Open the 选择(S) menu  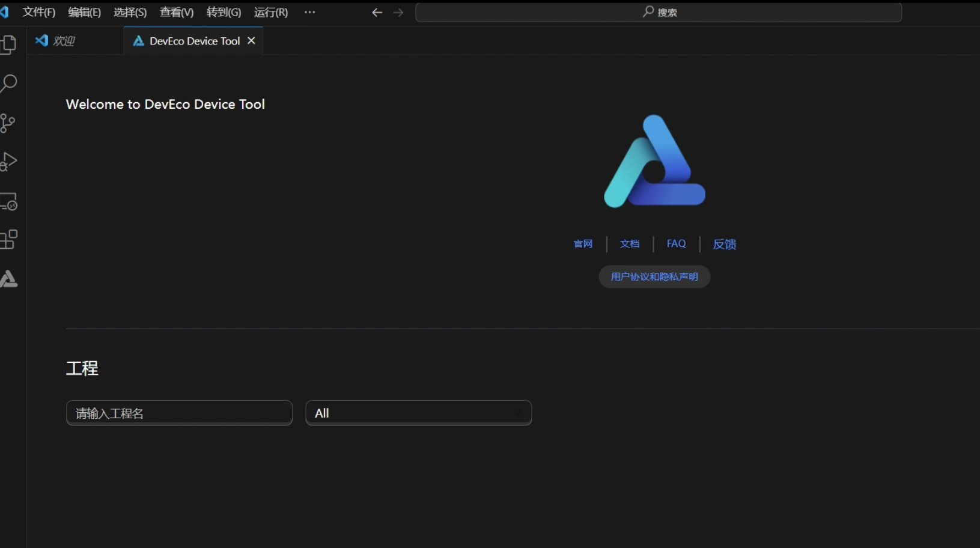coord(130,12)
